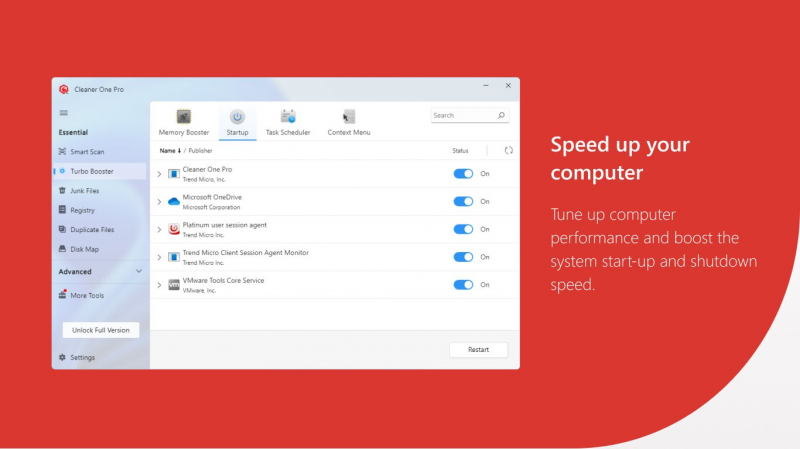The image size is (800, 449).
Task: Click 'Microsoft Corporation' publisher text
Action: pyautogui.click(x=211, y=207)
